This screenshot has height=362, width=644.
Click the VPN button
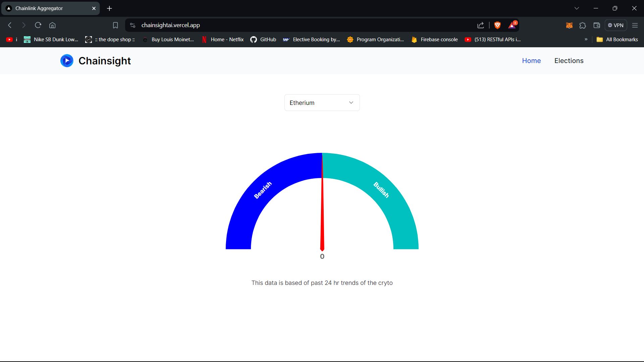(616, 25)
